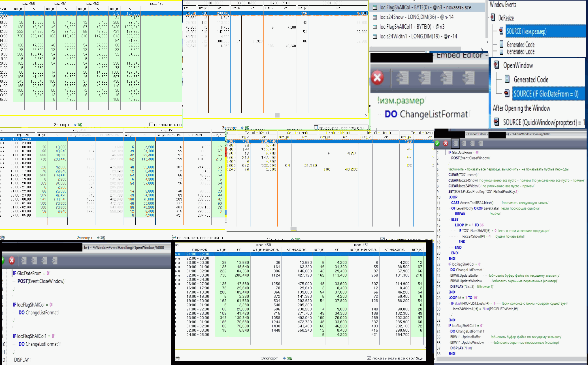Screen dimensions: 588x365
Task: Uncheck 'показывать все столбцы' checkbox
Action: pos(369,358)
